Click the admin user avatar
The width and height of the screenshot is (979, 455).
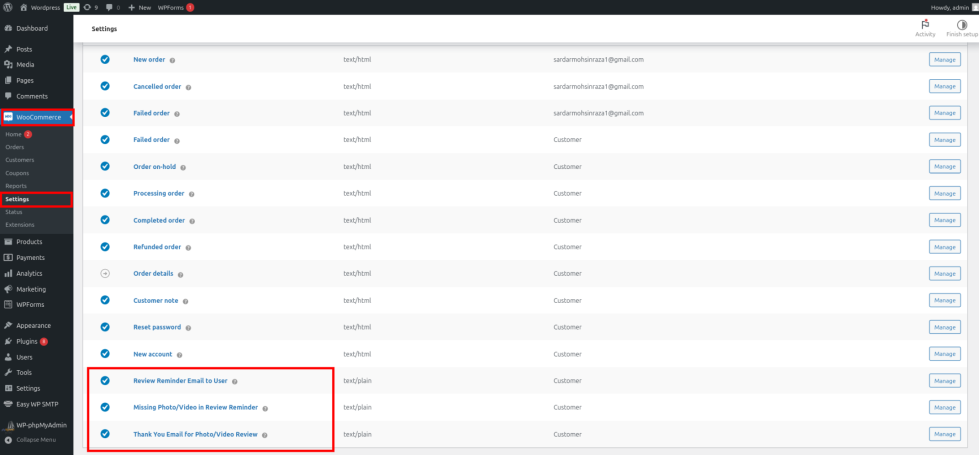(x=975, y=7)
